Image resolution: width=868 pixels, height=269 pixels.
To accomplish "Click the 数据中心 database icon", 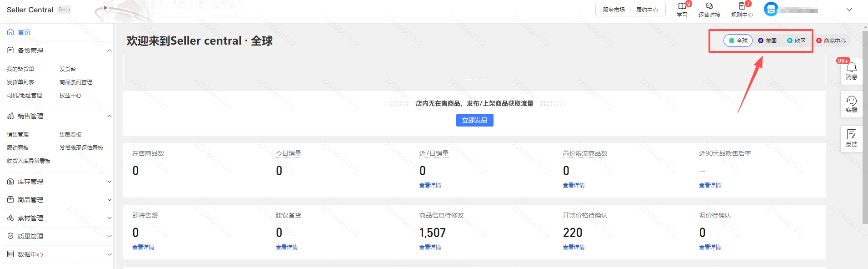I will pos(10,254).
